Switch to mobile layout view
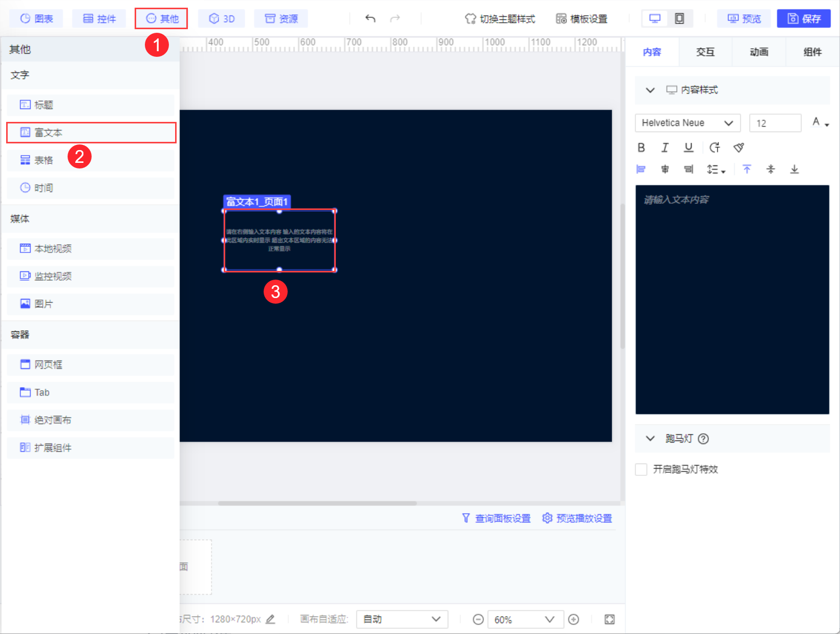Viewport: 840px width, 634px height. 679,19
